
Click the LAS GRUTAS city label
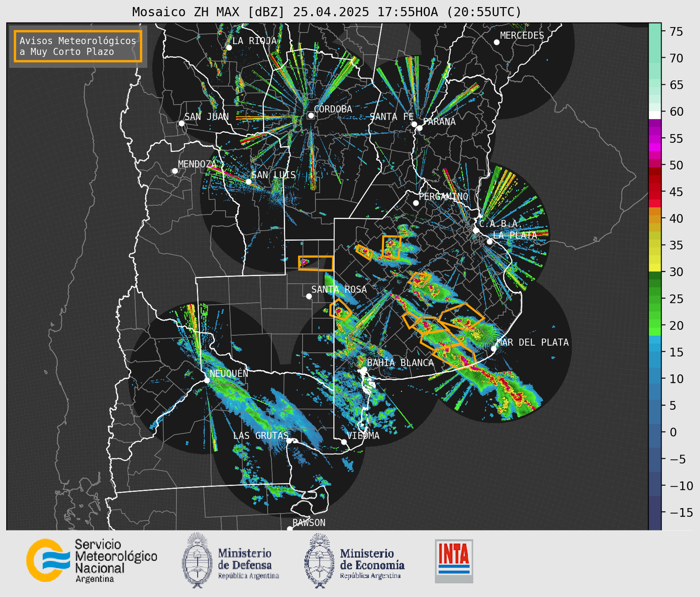261,436
